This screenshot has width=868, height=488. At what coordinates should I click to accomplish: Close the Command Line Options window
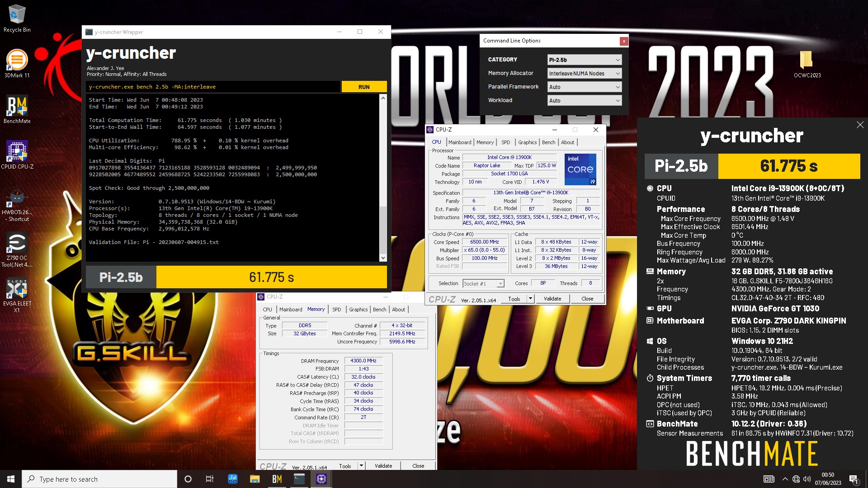pyautogui.click(x=624, y=41)
